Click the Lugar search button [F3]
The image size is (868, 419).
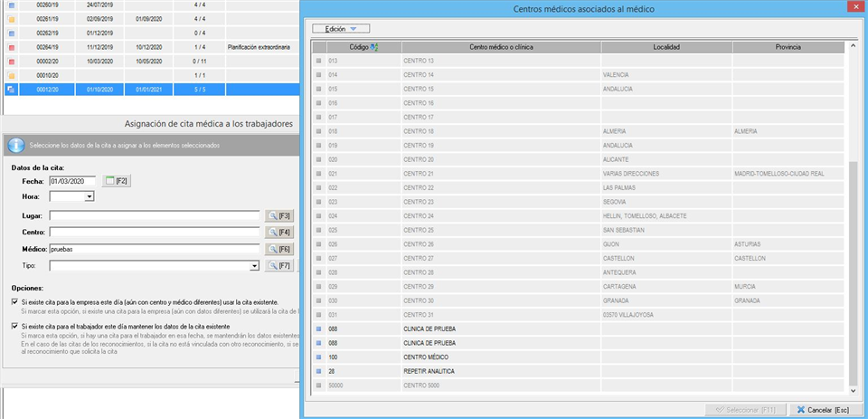[x=278, y=215]
